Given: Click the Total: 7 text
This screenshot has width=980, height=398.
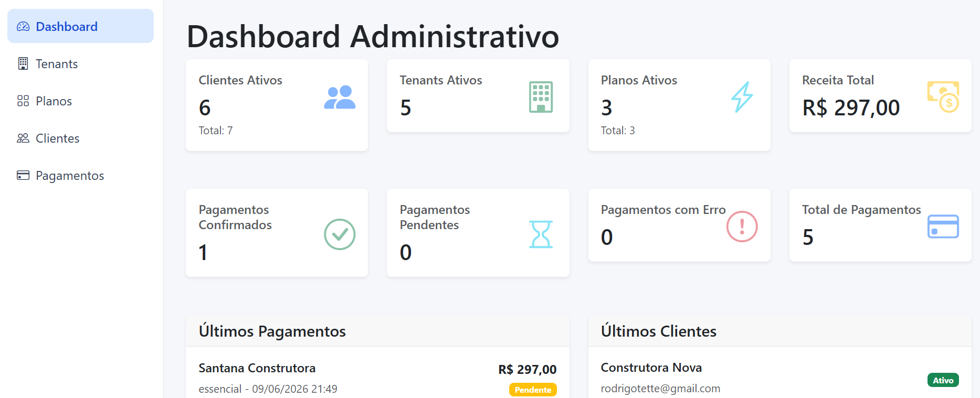Looking at the screenshot, I should [215, 131].
